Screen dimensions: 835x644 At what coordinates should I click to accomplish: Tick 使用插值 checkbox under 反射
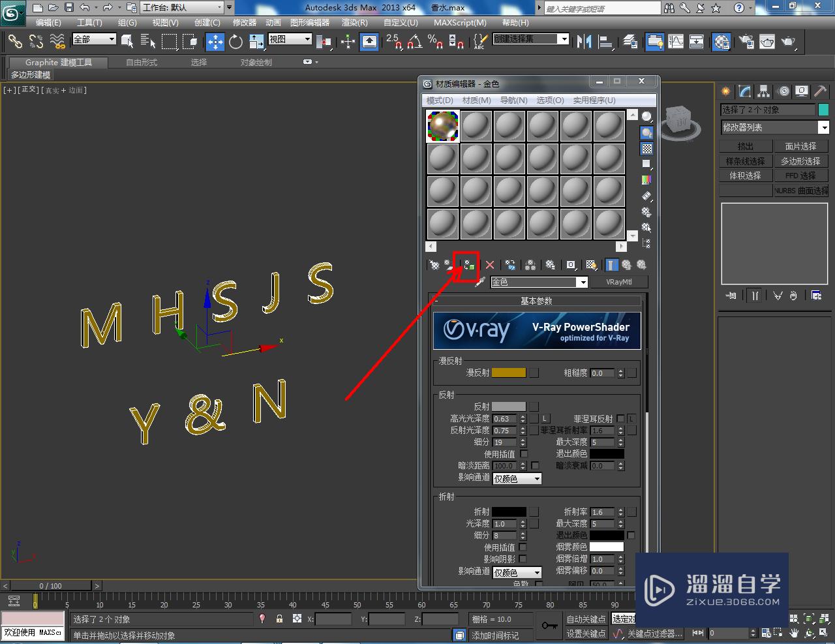pos(523,454)
